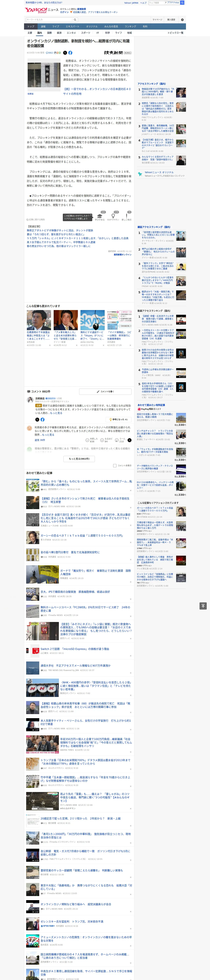The image size is (210, 980).
Task: Dismiss the 石橋貴明 recommended article card
Action: coord(50,345)
